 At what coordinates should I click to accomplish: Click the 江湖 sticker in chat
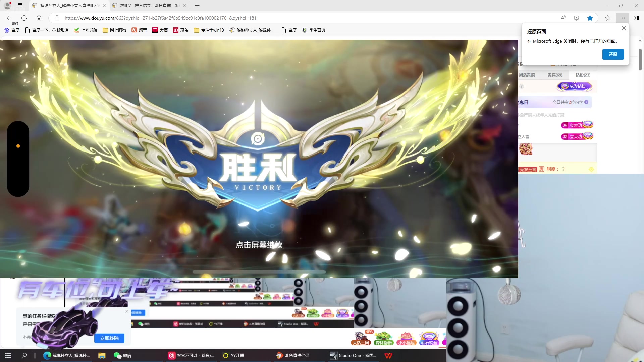click(x=526, y=149)
